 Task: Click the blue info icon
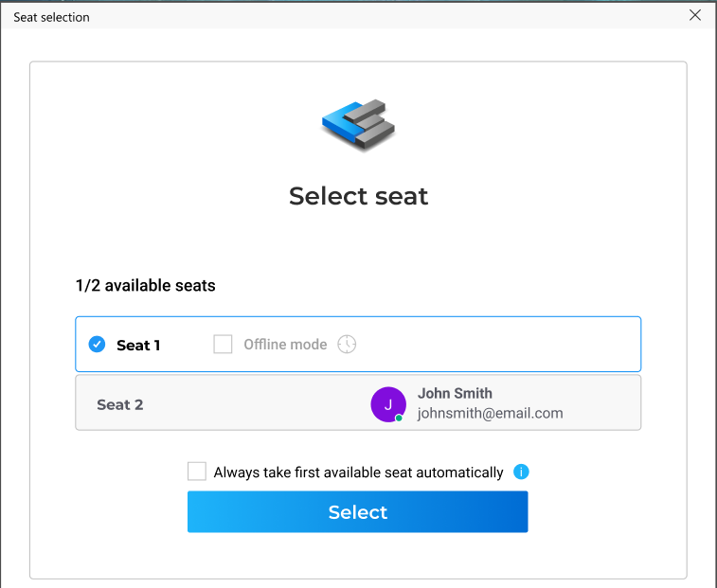point(521,472)
